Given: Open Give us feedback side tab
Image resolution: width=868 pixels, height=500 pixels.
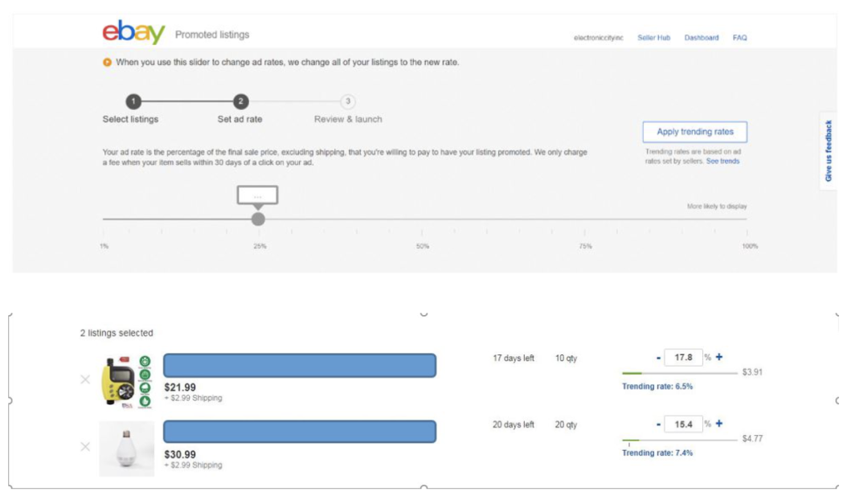Looking at the screenshot, I should 828,150.
